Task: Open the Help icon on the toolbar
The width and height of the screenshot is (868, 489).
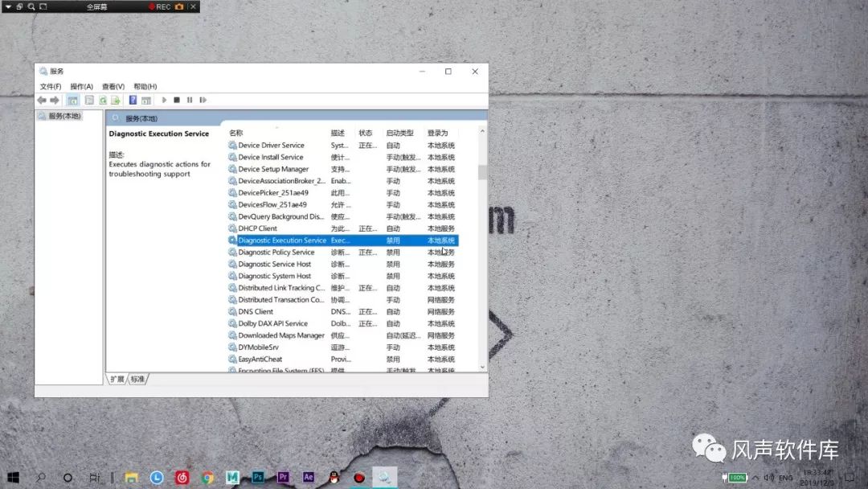Action: click(133, 100)
